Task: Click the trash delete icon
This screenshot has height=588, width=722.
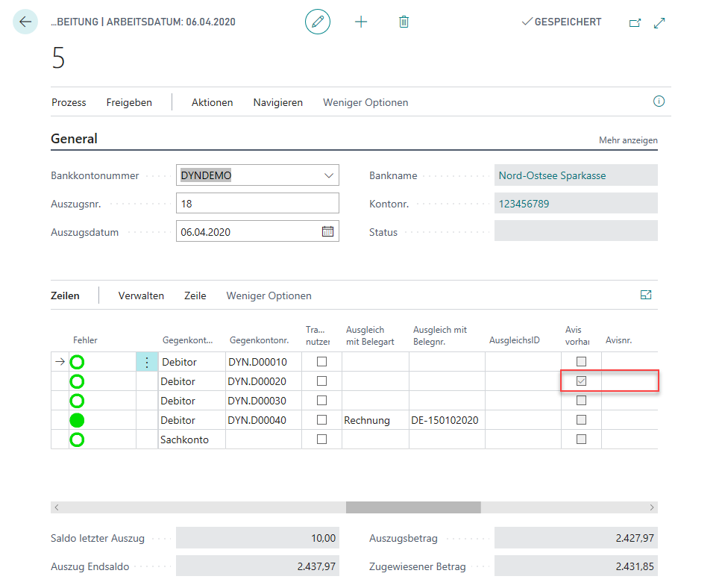Action: (404, 22)
